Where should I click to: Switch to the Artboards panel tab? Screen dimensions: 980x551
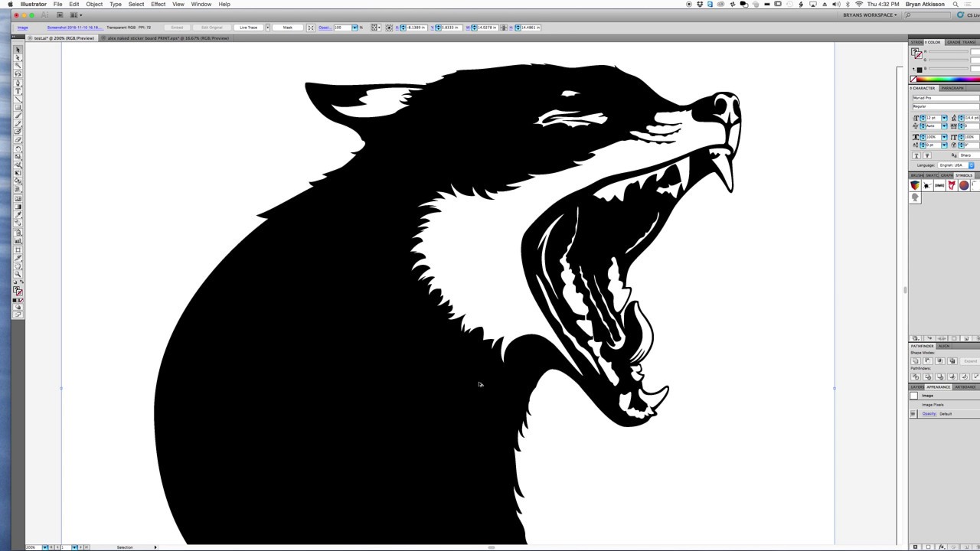[965, 386]
